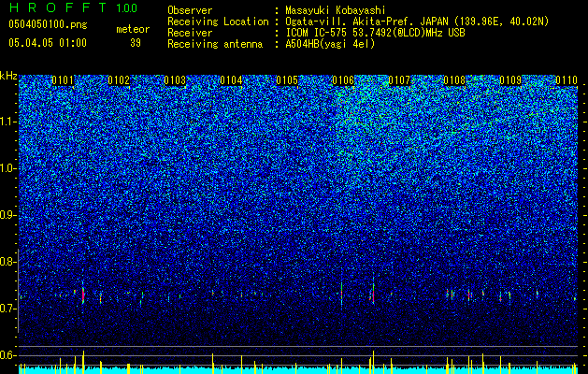Image resolution: width=588 pixels, height=374 pixels.
Task: Click the 0.7 frequency axis label
Action: pyautogui.click(x=7, y=309)
